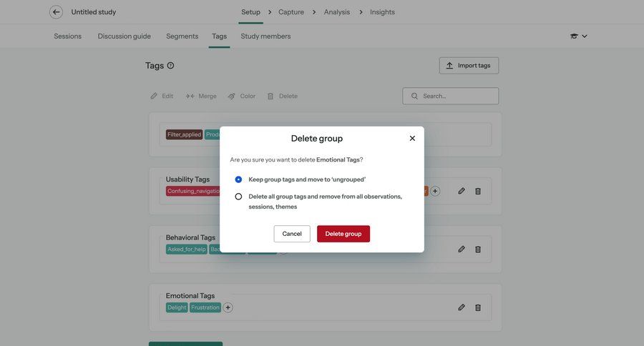This screenshot has width=644, height=346.
Task: Click the plus icon in Usability Tags row
Action: click(435, 191)
